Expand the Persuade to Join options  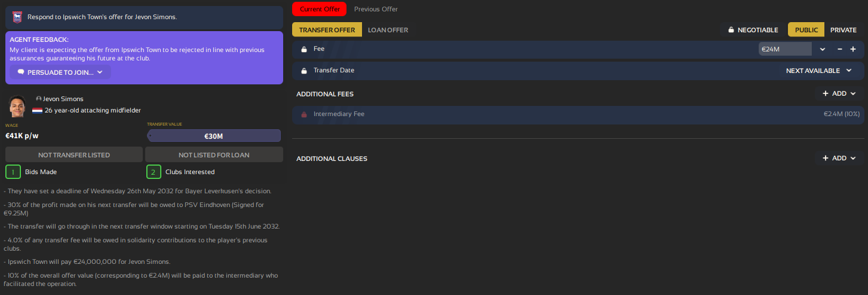click(60, 72)
